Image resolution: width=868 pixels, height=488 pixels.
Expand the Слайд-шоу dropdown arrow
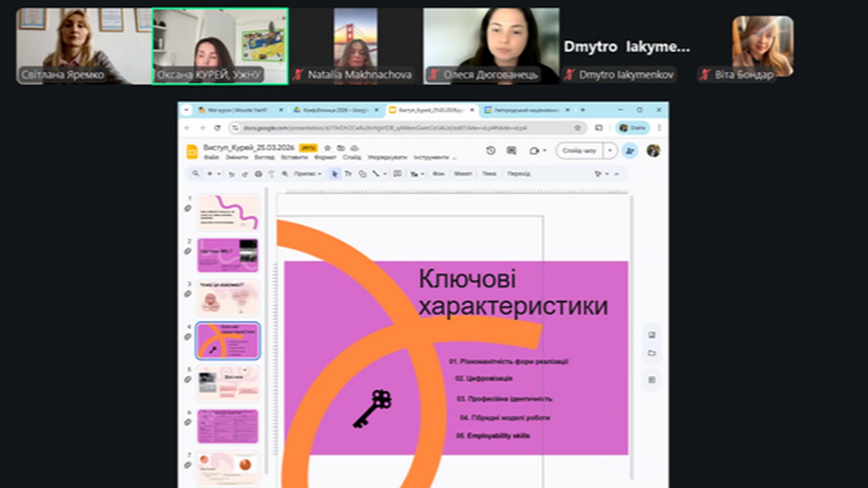click(610, 151)
